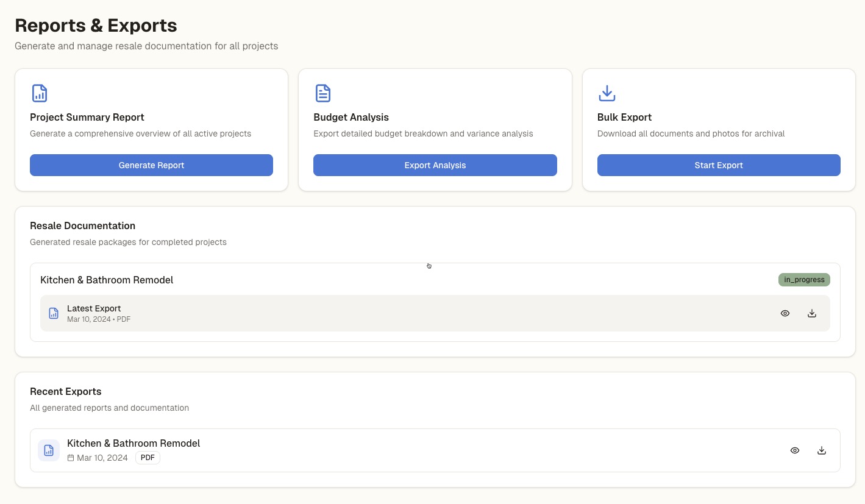Select the Budget Analysis document icon
Screen dimensions: 865x504
pos(322,93)
